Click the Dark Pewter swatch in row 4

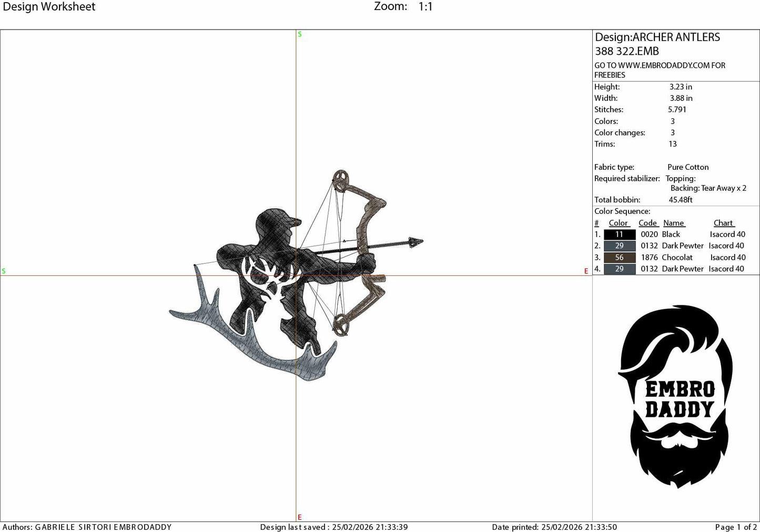[x=620, y=269]
